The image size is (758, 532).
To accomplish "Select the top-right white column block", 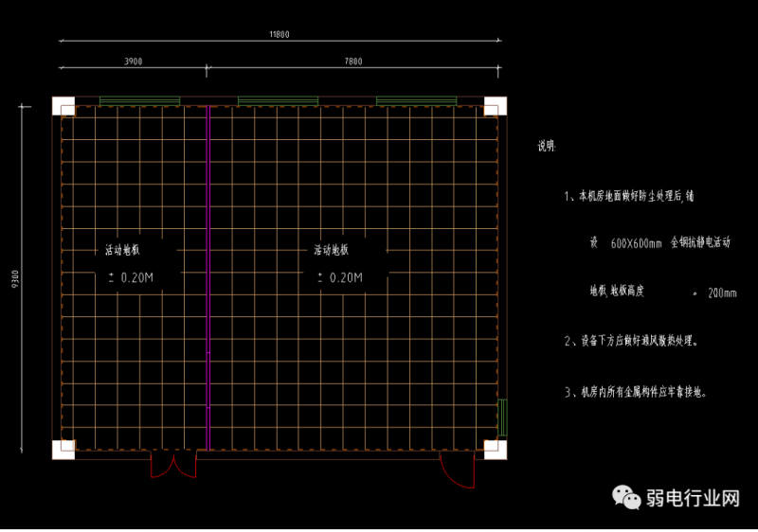I will click(x=494, y=105).
